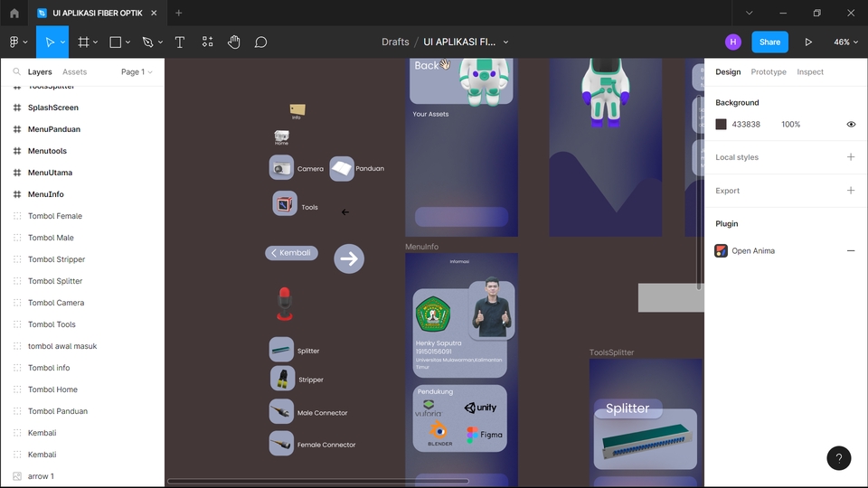Switch to the Prototype tab

(769, 72)
